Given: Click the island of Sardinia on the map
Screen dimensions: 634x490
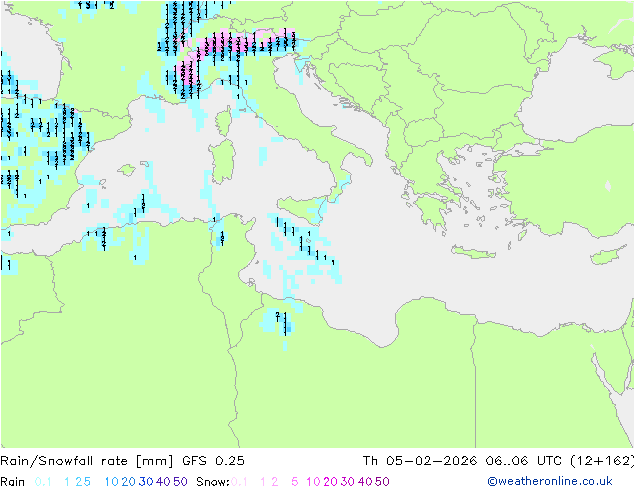Looking at the screenshot, I should (223, 162).
